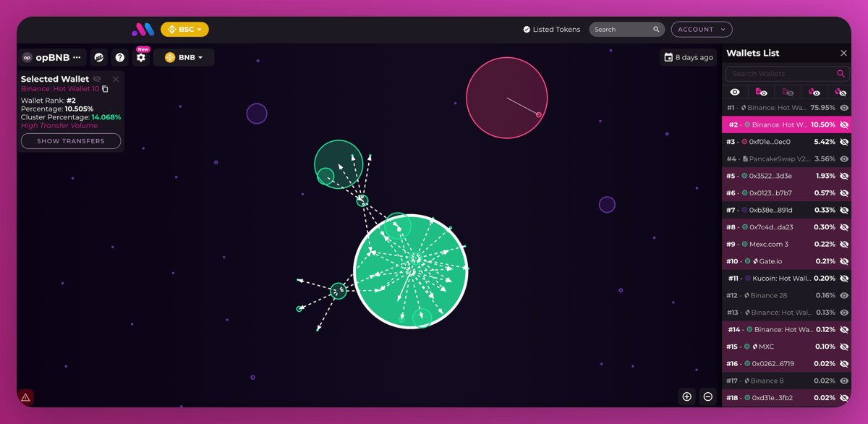Screen dimensions: 868x424
Task: Click the Cluster Percentage 14.068% value
Action: pyautogui.click(x=106, y=117)
